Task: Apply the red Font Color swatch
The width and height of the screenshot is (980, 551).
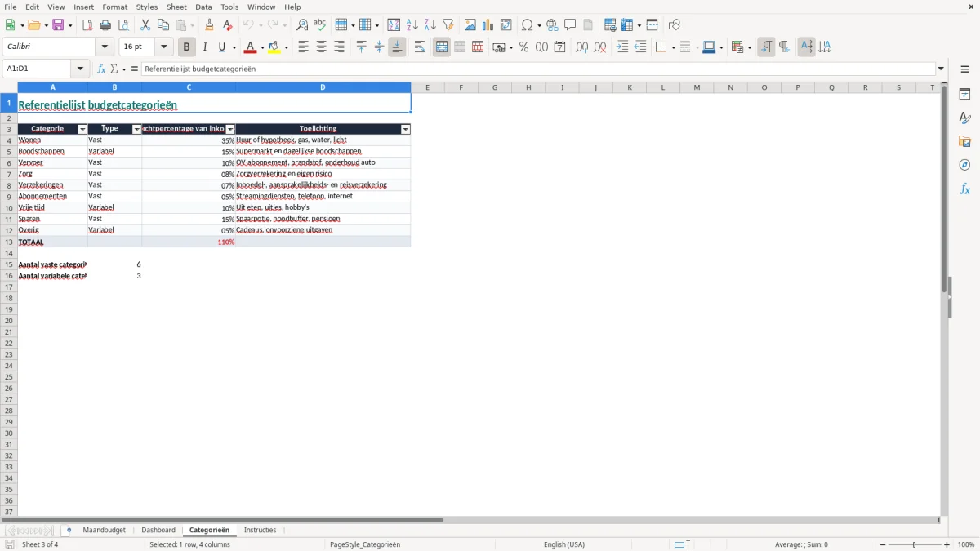Action: (251, 47)
